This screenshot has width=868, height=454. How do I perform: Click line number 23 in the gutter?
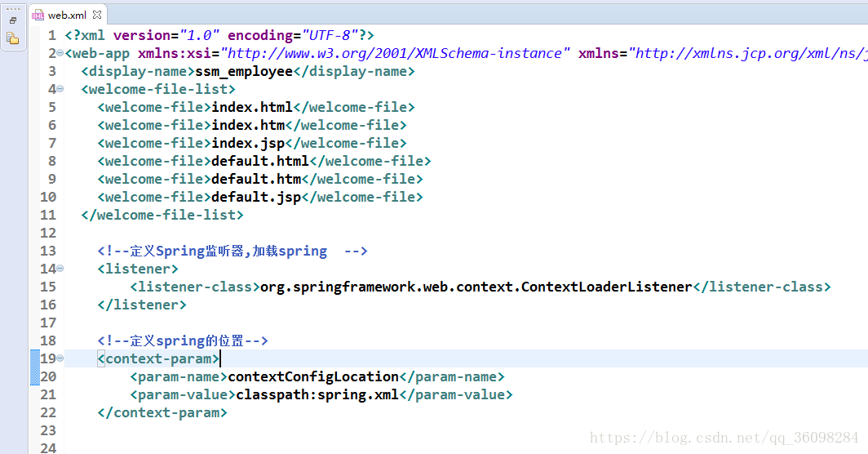click(48, 430)
